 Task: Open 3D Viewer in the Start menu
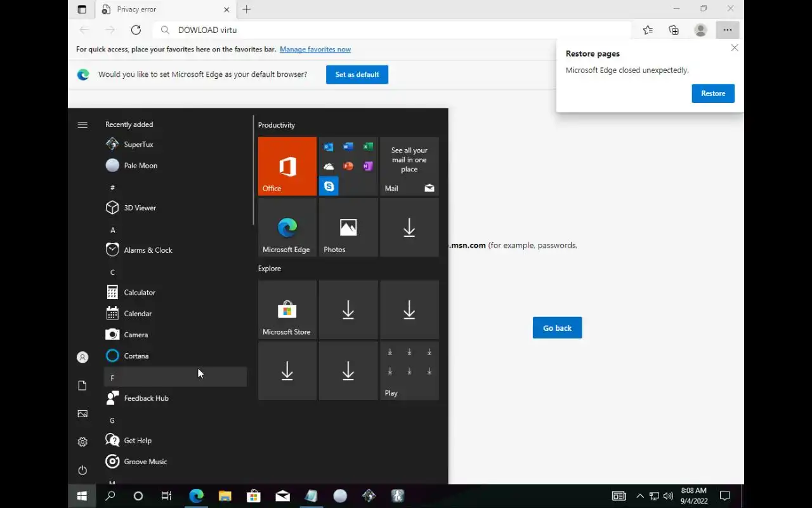point(175,208)
